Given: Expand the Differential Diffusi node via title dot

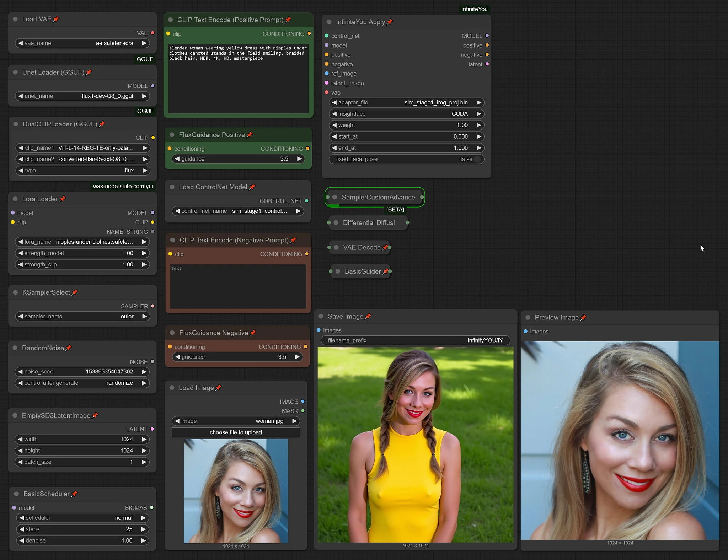Looking at the screenshot, I should click(x=336, y=223).
